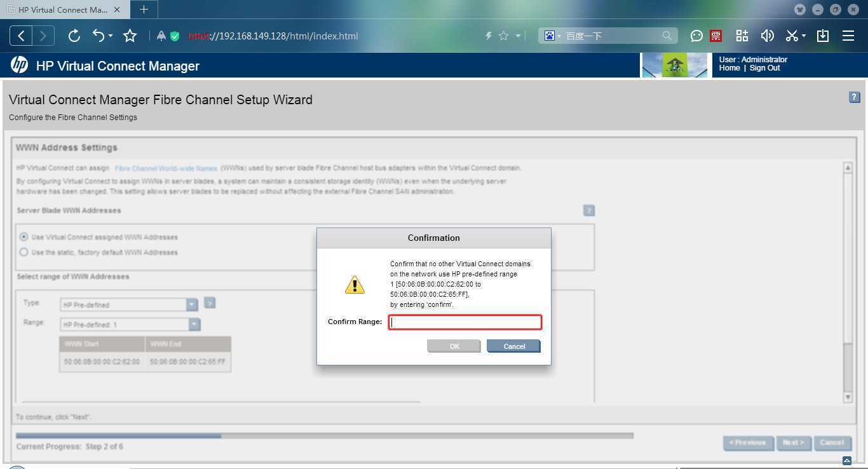Screen dimensions: 868x469
Task: Open the apps grid extension icon
Action: coord(742,36)
